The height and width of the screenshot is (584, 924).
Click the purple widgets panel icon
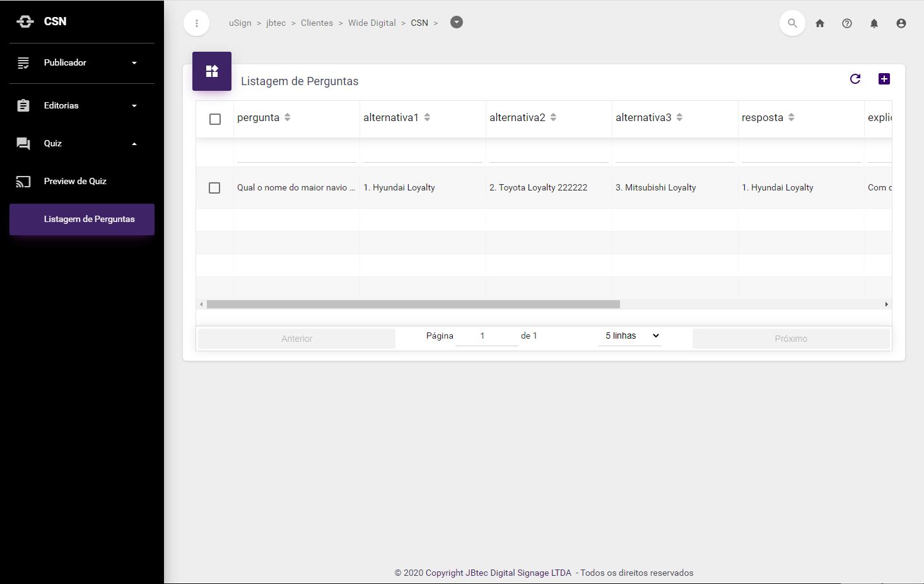[212, 71]
